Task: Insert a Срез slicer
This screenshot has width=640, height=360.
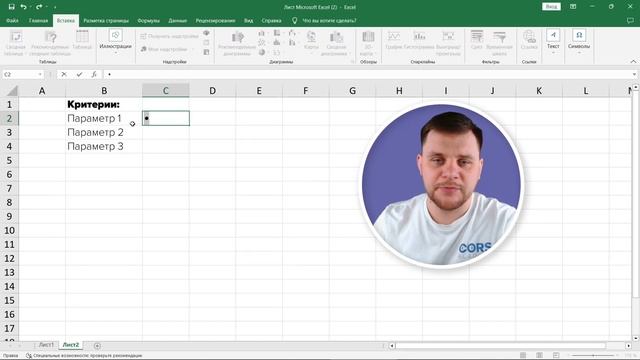Action: (477, 40)
